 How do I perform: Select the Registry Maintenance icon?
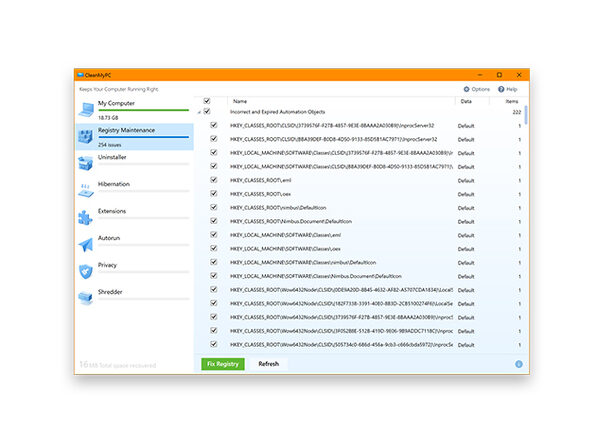(x=86, y=136)
